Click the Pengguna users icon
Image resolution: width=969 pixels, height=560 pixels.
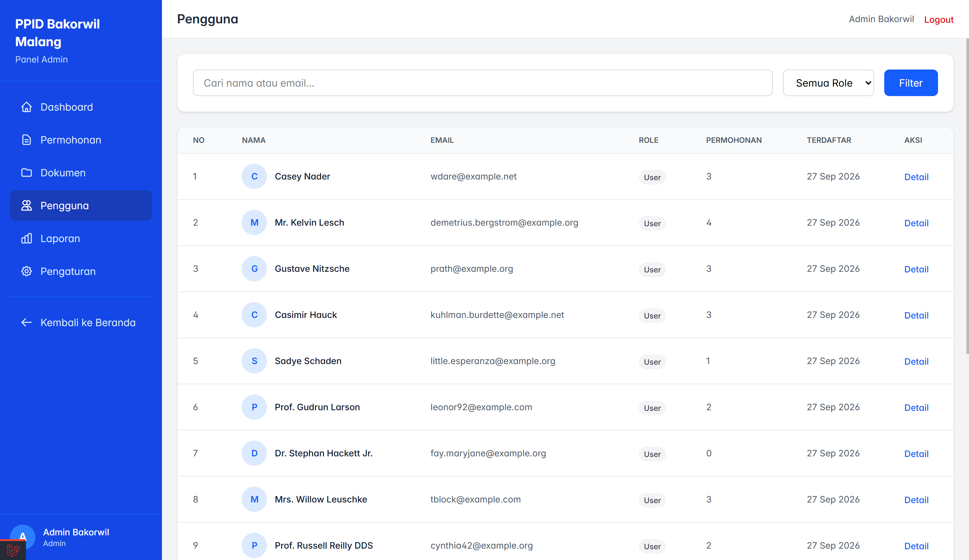(x=27, y=206)
